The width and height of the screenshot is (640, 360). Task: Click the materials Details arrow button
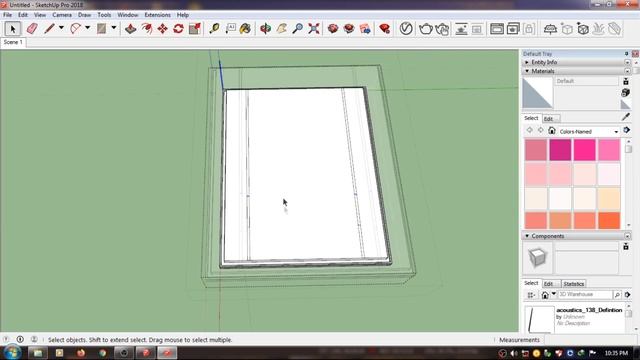[x=627, y=130]
